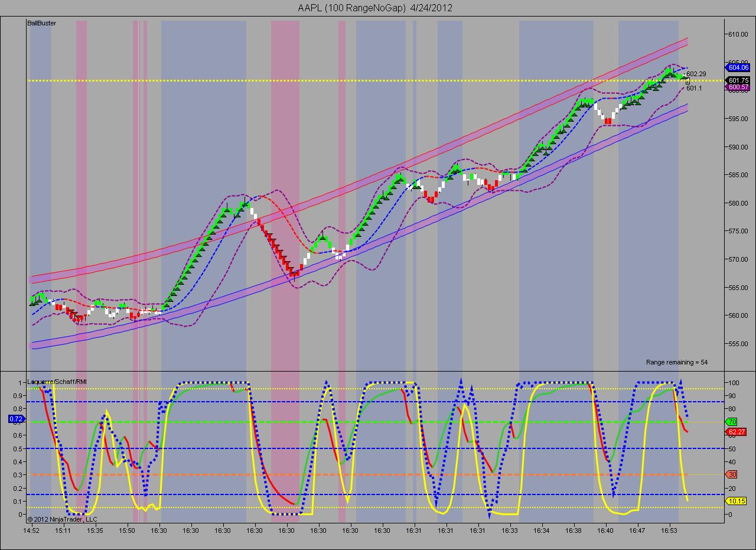
Task: Click the 585.00 price axis label
Action: point(739,175)
